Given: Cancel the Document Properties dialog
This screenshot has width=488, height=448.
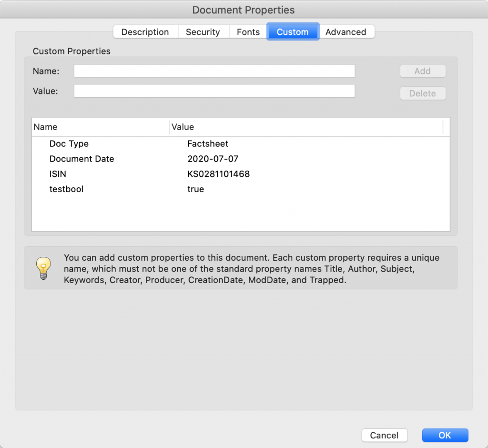Looking at the screenshot, I should [384, 435].
